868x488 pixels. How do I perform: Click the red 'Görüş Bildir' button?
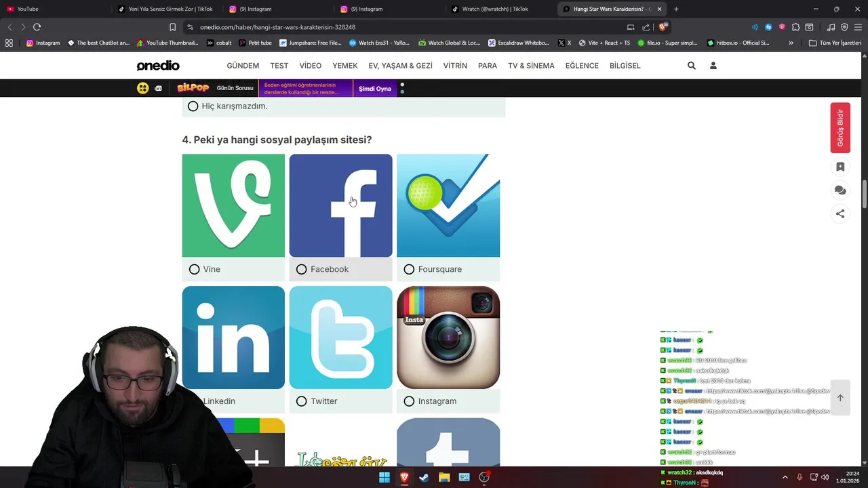tap(840, 127)
